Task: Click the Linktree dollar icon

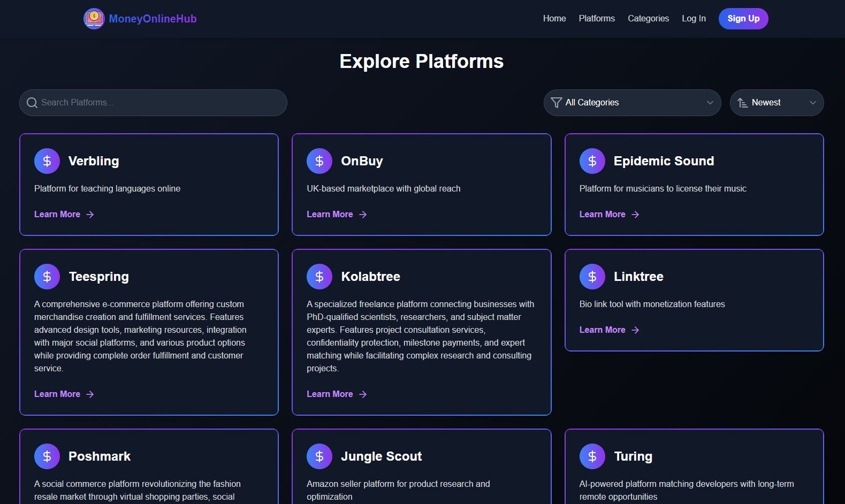Action: click(x=592, y=277)
